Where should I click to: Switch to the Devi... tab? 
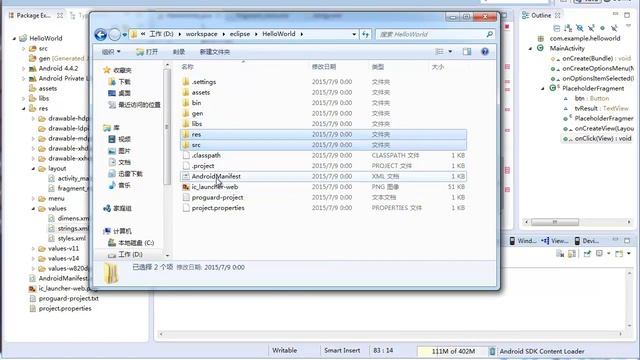coord(587,241)
